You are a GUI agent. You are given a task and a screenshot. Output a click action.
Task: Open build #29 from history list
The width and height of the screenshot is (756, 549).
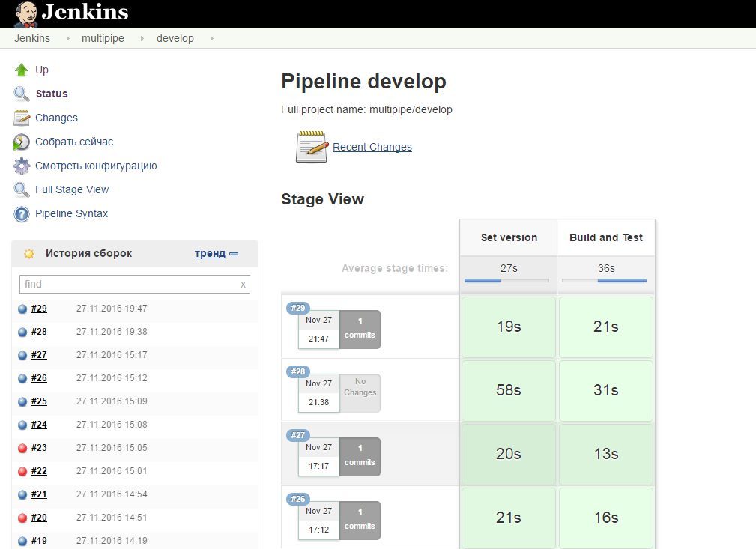tap(39, 309)
